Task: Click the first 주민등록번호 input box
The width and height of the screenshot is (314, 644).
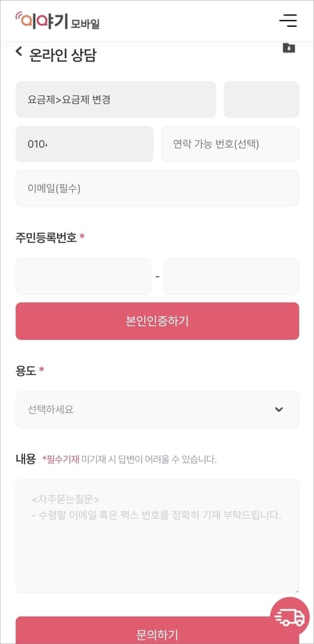Action: (x=84, y=277)
